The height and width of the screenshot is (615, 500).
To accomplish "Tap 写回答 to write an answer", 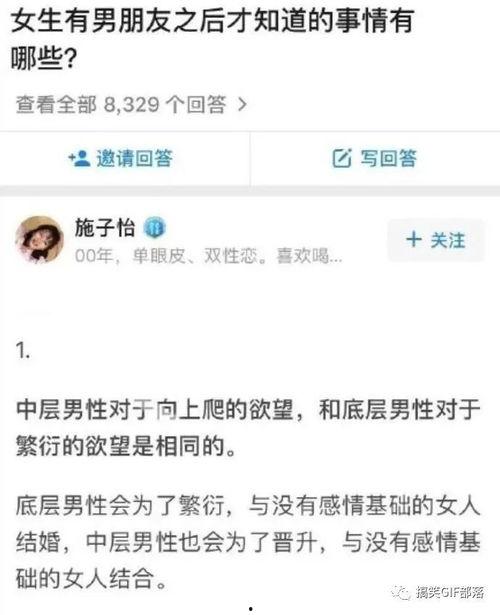I will (x=375, y=158).
